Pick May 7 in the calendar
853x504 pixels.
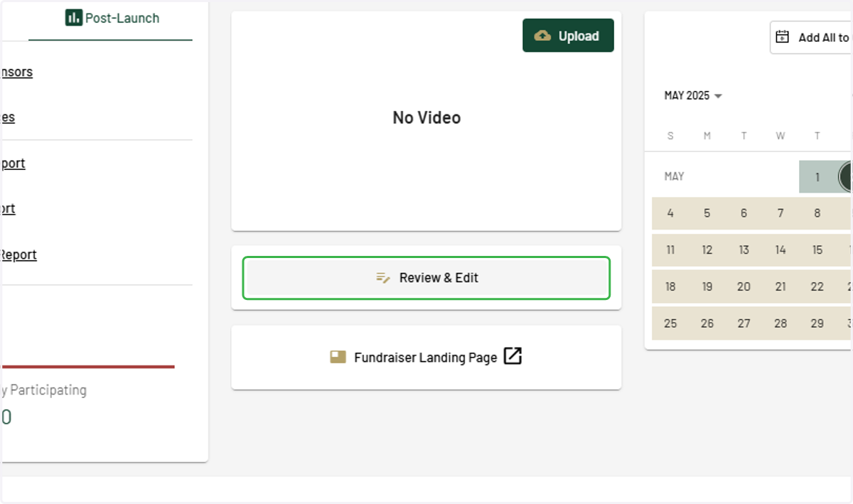coord(780,213)
